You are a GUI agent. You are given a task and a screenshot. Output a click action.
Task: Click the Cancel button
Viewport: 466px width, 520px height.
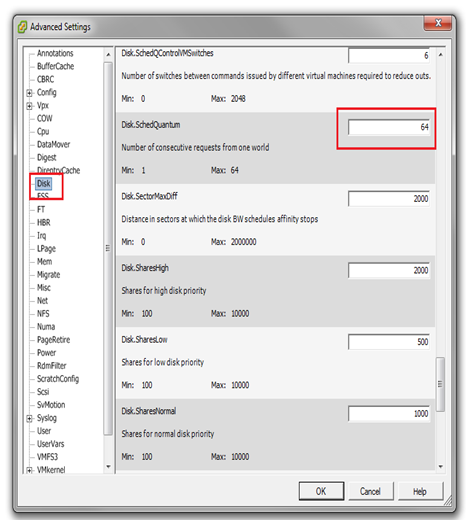pos(370,491)
